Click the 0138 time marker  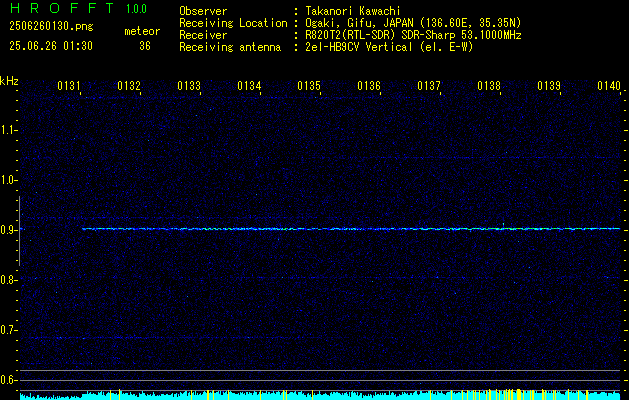click(x=489, y=86)
